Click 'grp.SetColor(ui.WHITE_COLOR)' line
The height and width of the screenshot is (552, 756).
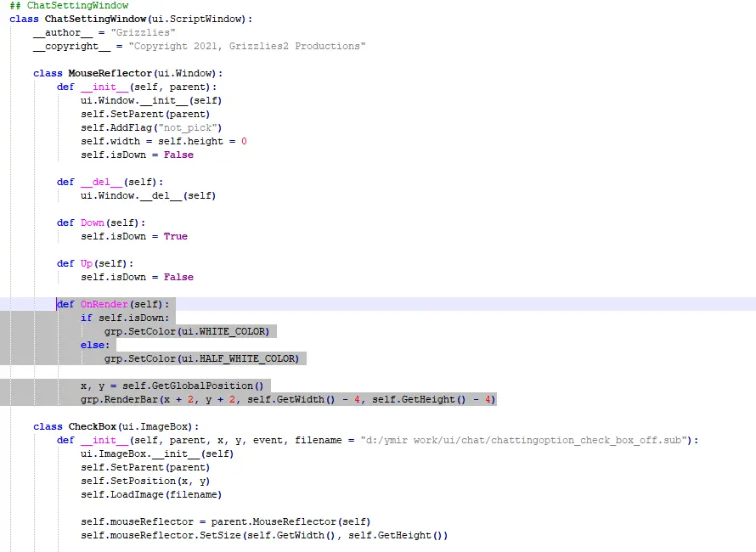click(x=187, y=331)
